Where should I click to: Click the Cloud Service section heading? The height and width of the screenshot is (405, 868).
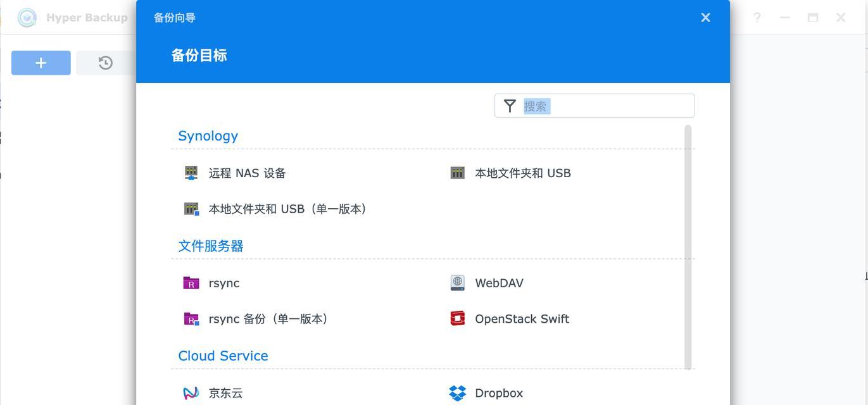click(223, 356)
